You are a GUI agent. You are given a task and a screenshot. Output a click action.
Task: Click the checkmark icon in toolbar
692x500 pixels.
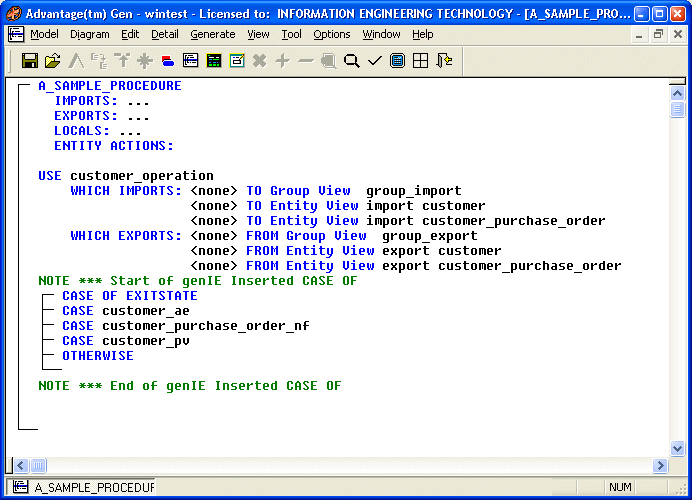[x=374, y=61]
